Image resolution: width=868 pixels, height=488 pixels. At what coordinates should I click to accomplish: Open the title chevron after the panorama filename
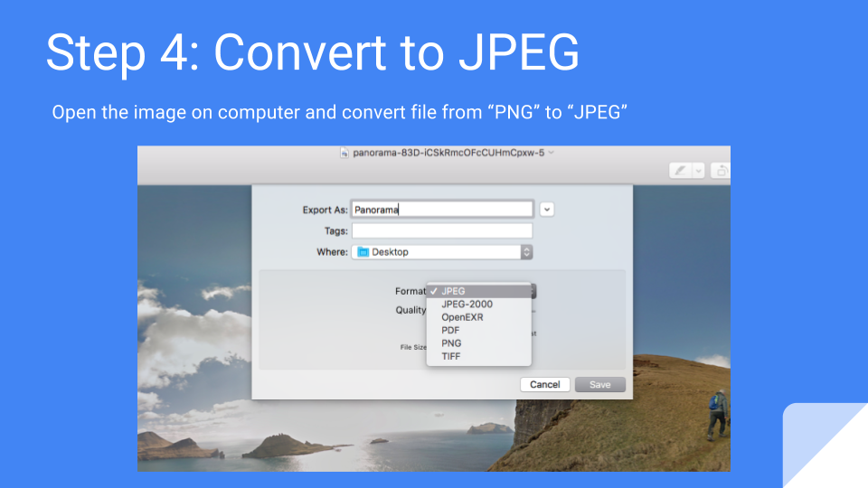click(551, 153)
